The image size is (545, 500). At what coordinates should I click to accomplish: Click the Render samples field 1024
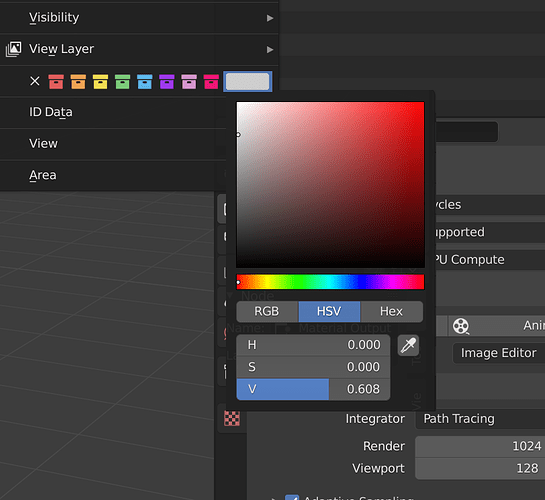point(480,446)
